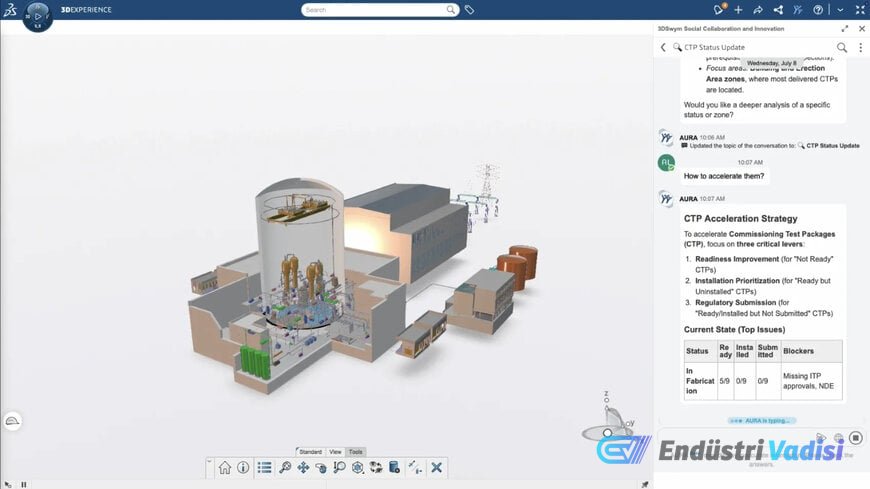Viewport: 870px width, 489px height.
Task: Search within the CTP Status Update conversation
Action: 842,48
